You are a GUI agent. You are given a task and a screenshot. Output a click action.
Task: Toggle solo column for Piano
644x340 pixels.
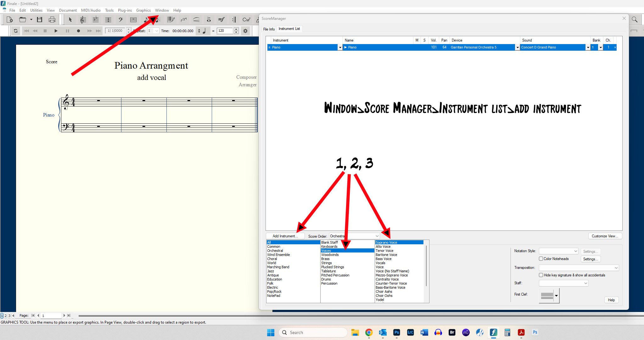(x=424, y=47)
